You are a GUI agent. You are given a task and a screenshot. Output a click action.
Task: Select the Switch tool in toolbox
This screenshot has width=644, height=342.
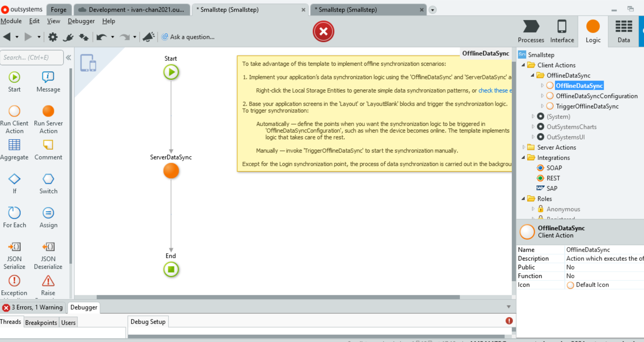(x=48, y=184)
